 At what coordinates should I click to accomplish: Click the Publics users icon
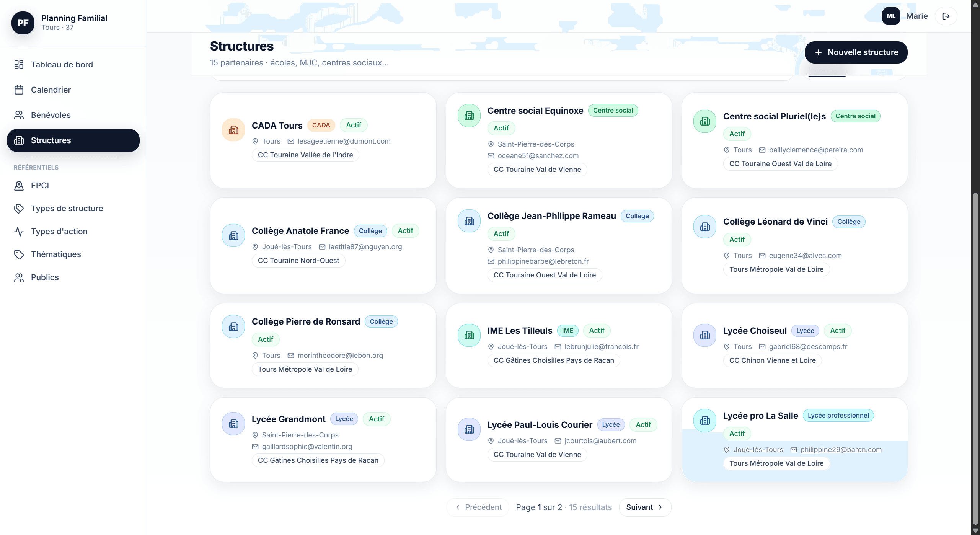pyautogui.click(x=19, y=277)
